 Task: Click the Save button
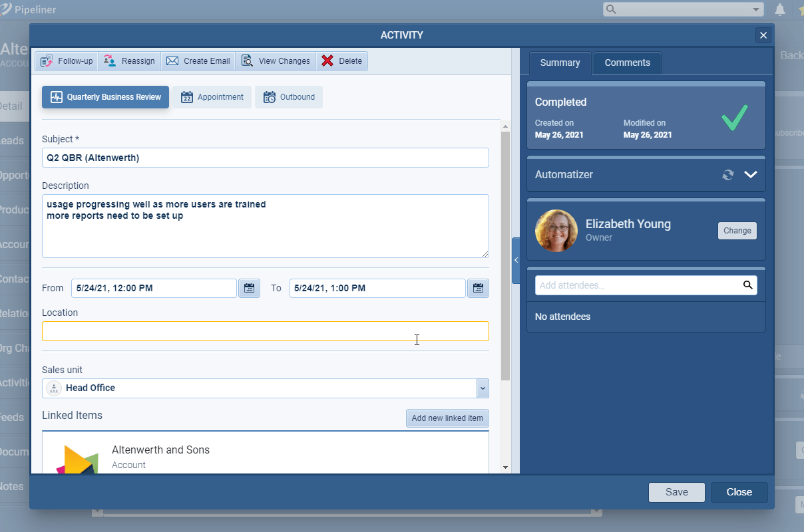tap(676, 492)
